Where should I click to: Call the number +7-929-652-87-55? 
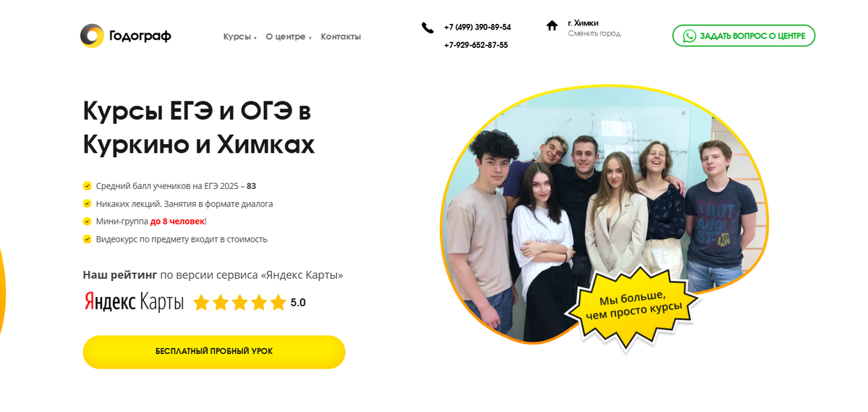tap(476, 45)
